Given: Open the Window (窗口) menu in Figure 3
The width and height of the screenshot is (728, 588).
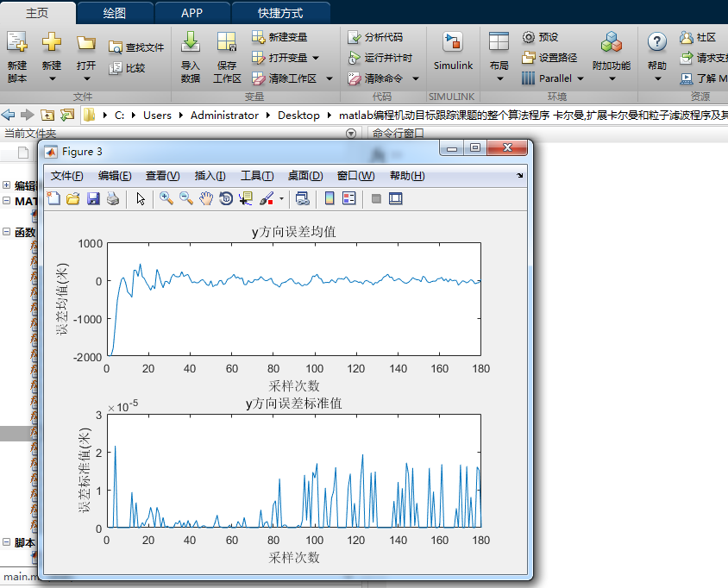Looking at the screenshot, I should (355, 175).
